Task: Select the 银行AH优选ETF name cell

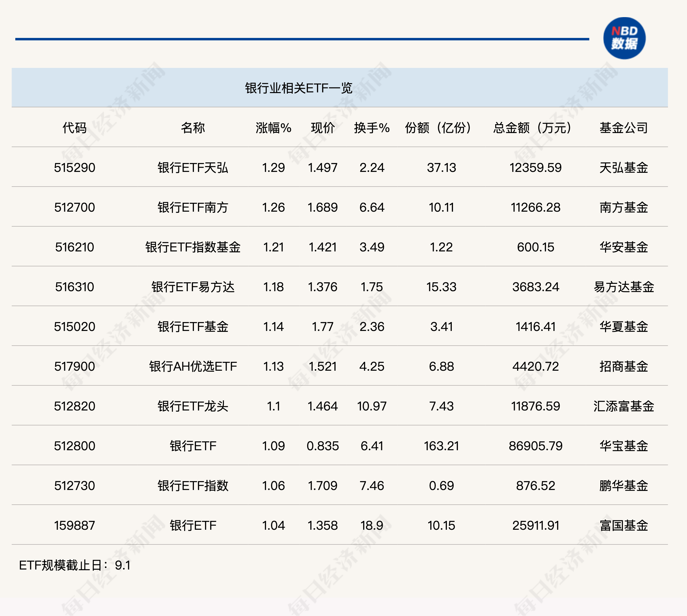Action: (193, 366)
